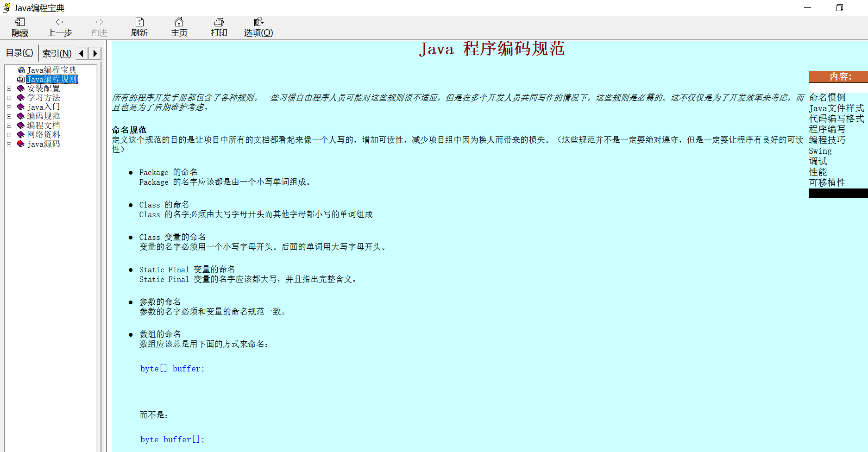
Task: Click the right tab scroll arrow
Action: click(95, 53)
